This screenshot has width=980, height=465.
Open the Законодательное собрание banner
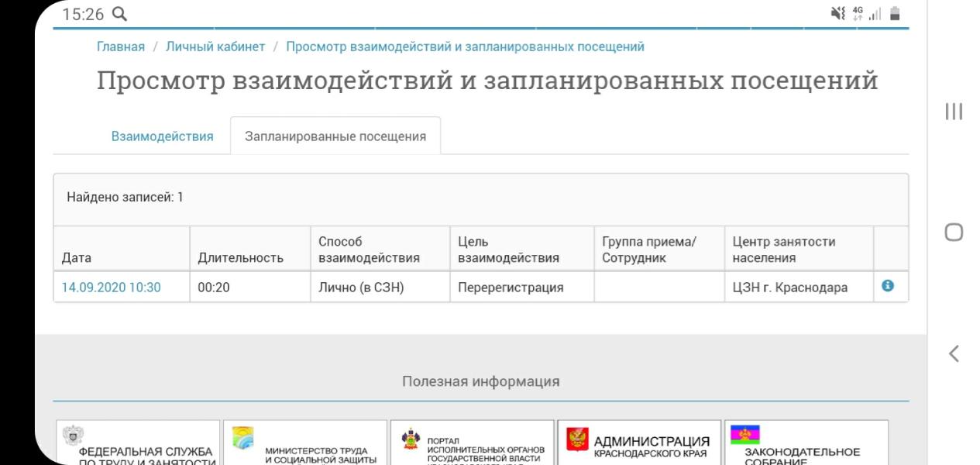point(805,443)
